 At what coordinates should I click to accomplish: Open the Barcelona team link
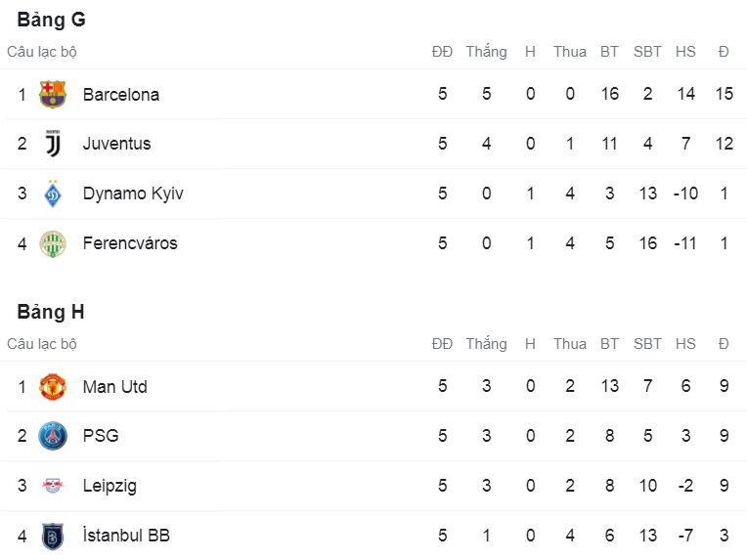(120, 95)
